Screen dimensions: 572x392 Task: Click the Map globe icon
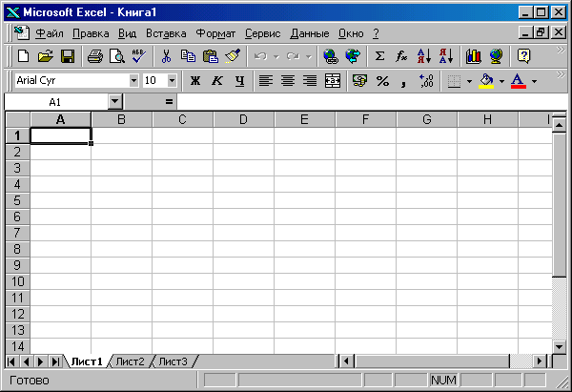click(x=496, y=56)
